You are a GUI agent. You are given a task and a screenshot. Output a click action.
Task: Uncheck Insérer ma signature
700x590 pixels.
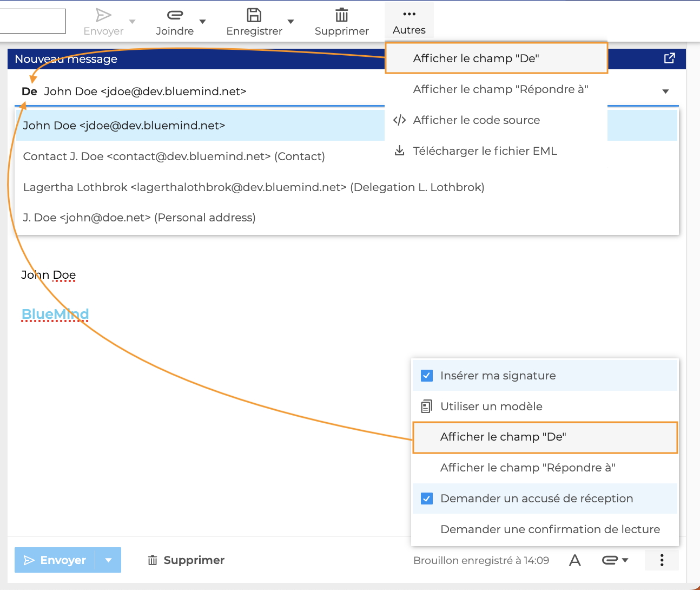427,376
